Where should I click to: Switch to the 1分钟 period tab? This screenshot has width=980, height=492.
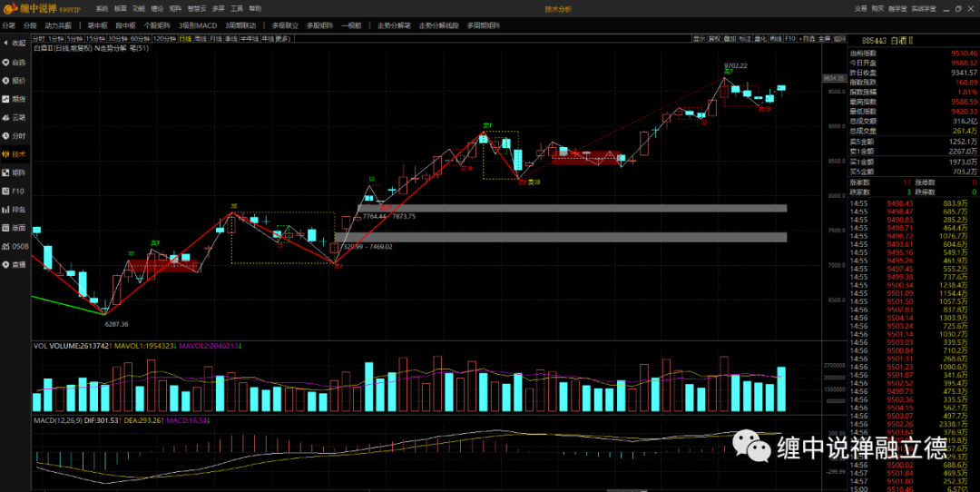pyautogui.click(x=55, y=39)
